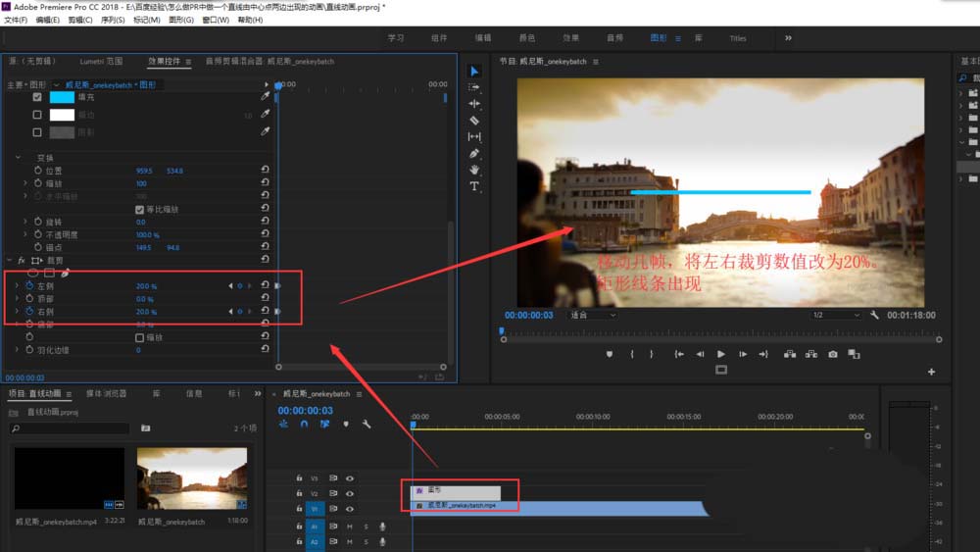980x552 pixels.
Task: Click the Comparison View icon
Action: coord(854,354)
